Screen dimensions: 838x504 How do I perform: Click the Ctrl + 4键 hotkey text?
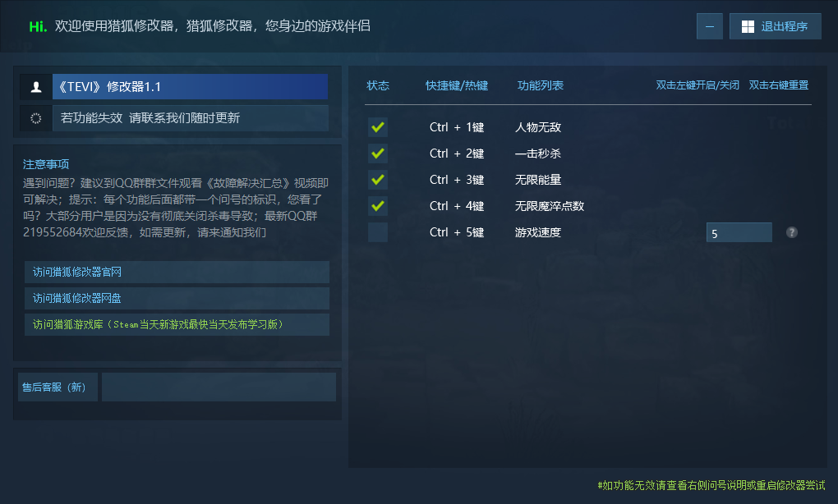coord(457,206)
